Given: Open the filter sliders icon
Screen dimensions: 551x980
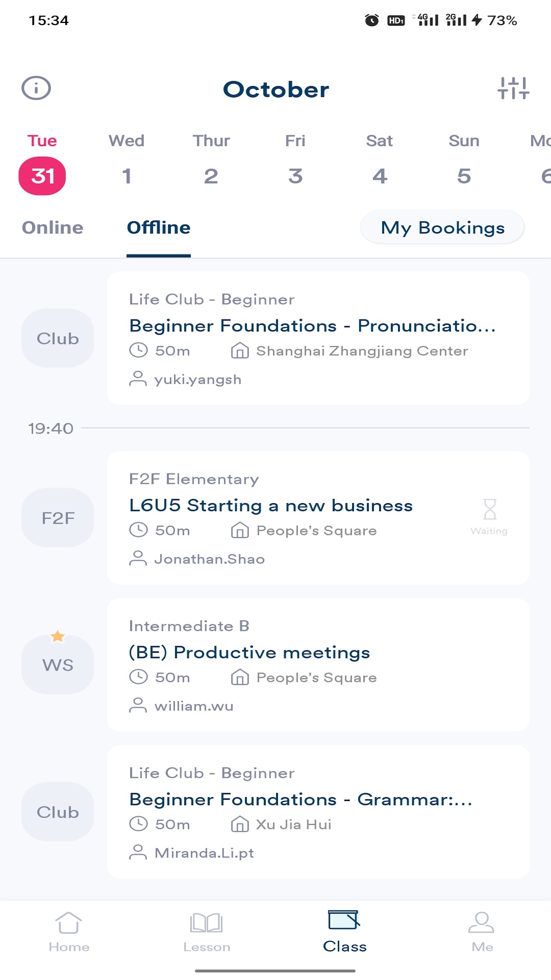Looking at the screenshot, I should pos(513,88).
